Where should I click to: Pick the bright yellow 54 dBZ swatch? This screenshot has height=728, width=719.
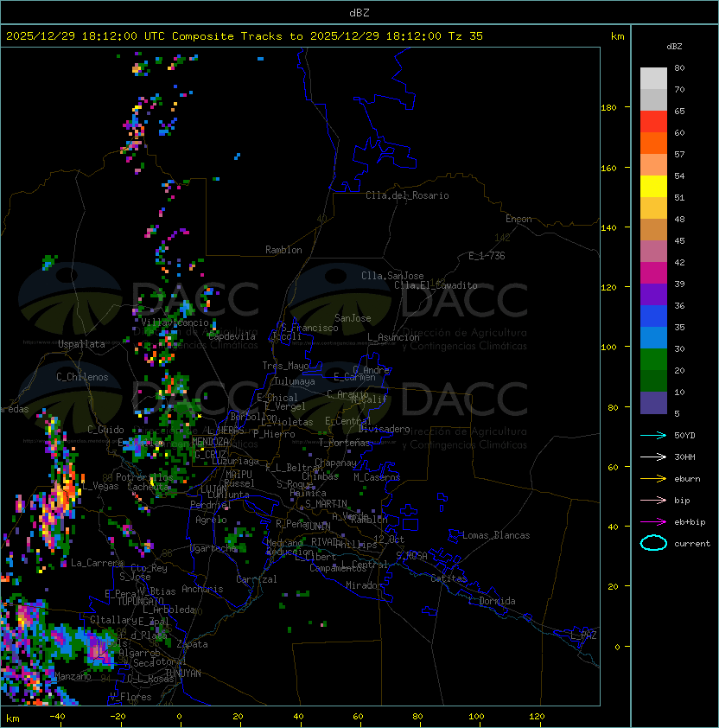coord(653,187)
